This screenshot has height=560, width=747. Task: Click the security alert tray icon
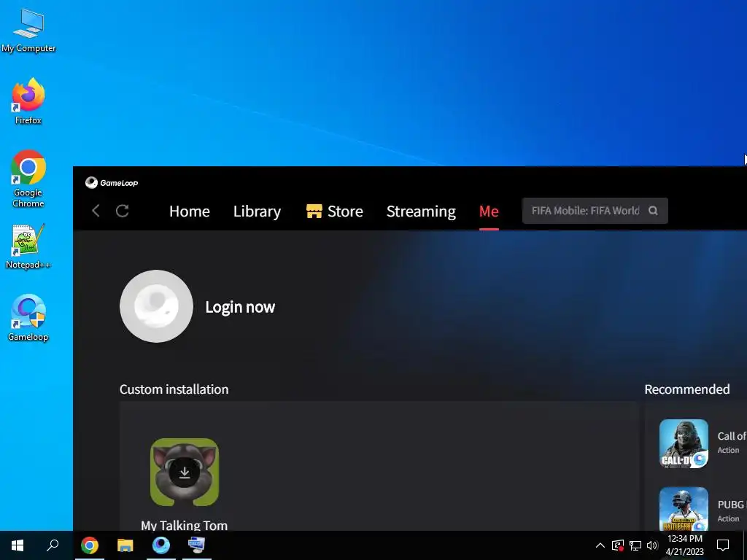[x=618, y=545]
